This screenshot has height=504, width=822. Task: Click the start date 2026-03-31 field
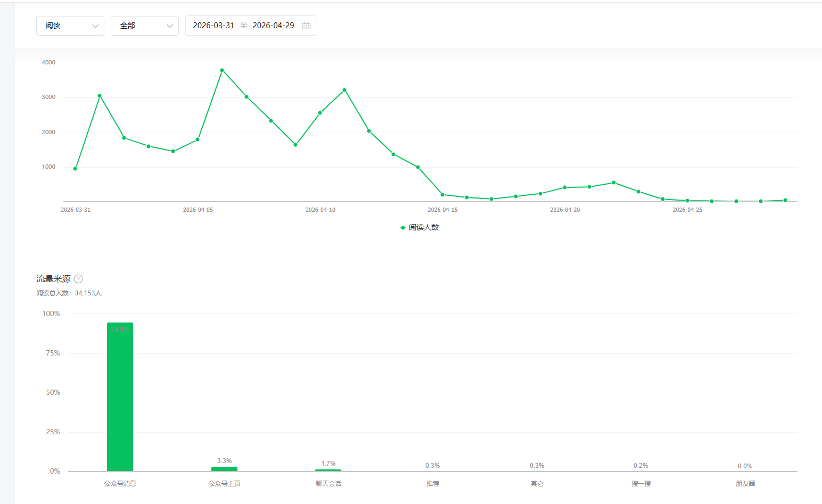coord(213,26)
